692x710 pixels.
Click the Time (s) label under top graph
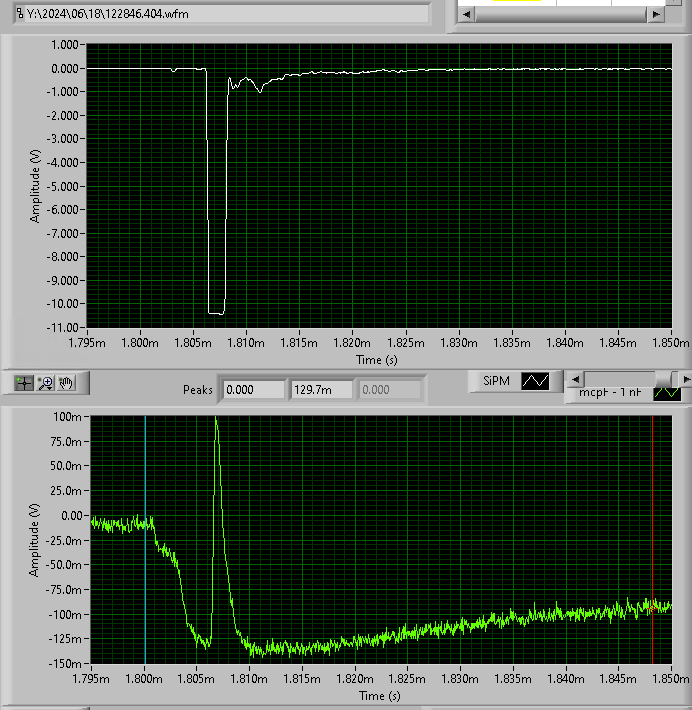[376, 360]
